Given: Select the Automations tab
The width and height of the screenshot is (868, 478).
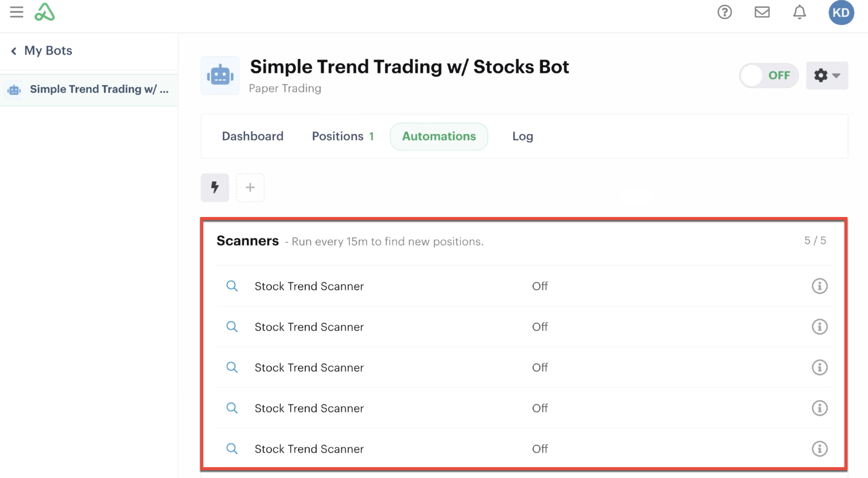Looking at the screenshot, I should click(x=439, y=137).
